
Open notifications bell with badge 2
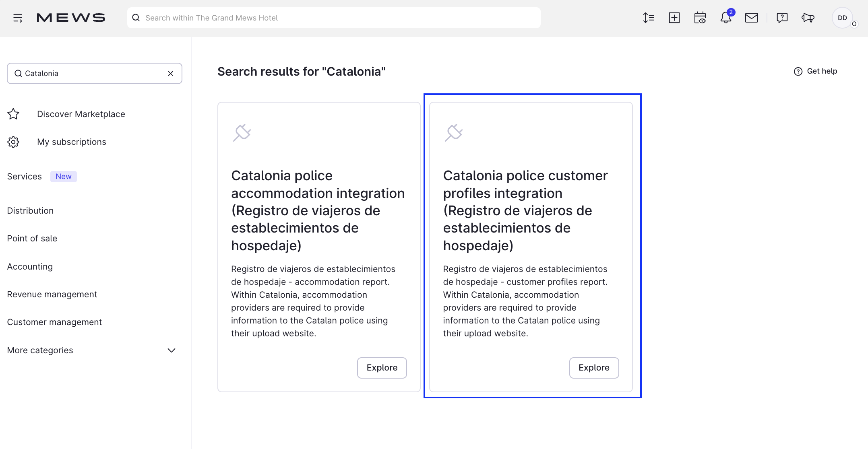point(726,17)
